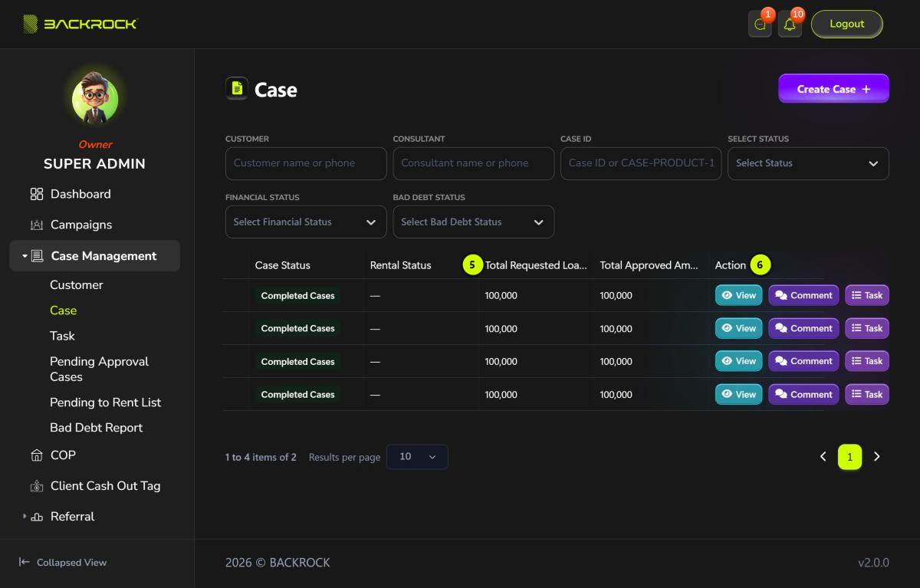Open the Select Bad Debt Status dropdown

pyautogui.click(x=473, y=222)
